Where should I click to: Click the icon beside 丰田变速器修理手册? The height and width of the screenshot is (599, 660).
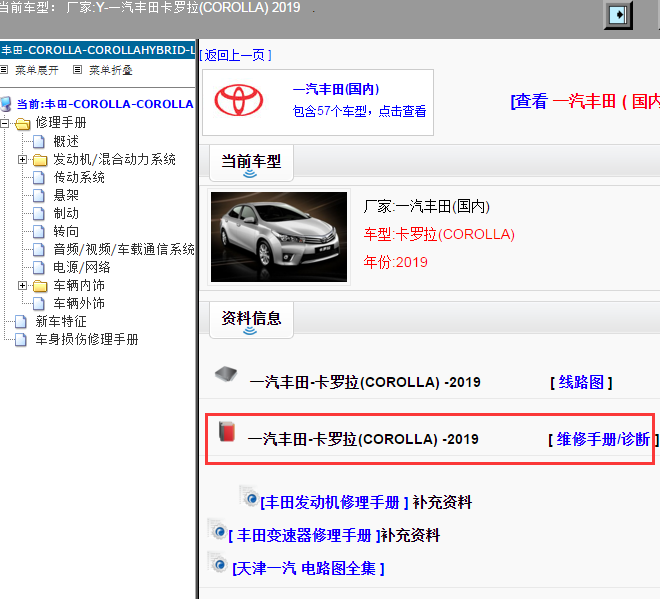click(x=218, y=530)
